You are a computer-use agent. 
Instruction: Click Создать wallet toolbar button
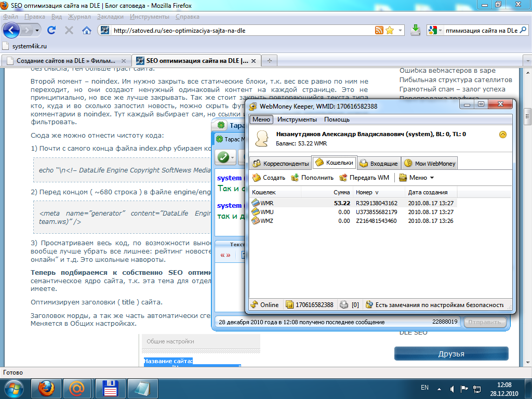pyautogui.click(x=269, y=178)
